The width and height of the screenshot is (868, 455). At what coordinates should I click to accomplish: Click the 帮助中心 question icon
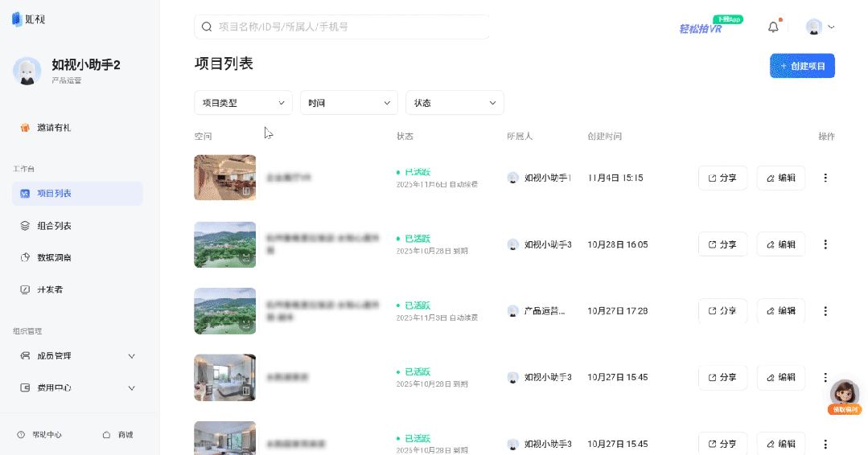tap(21, 435)
